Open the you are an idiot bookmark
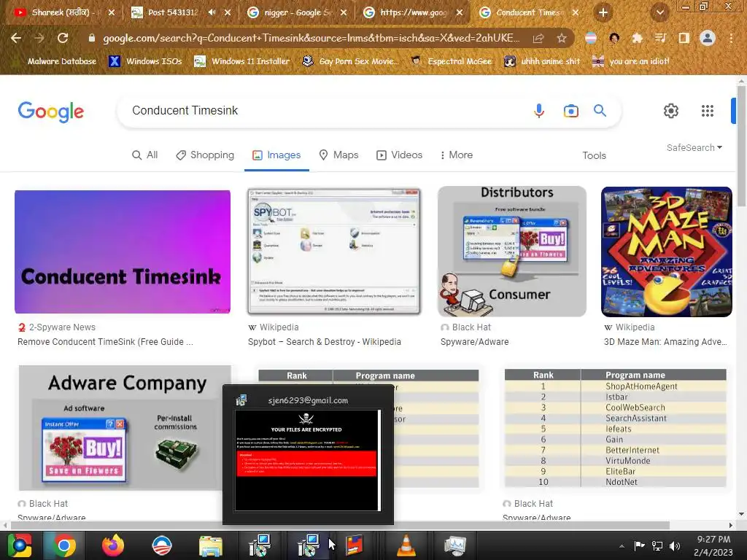Viewport: 747px width, 560px height. pos(631,61)
